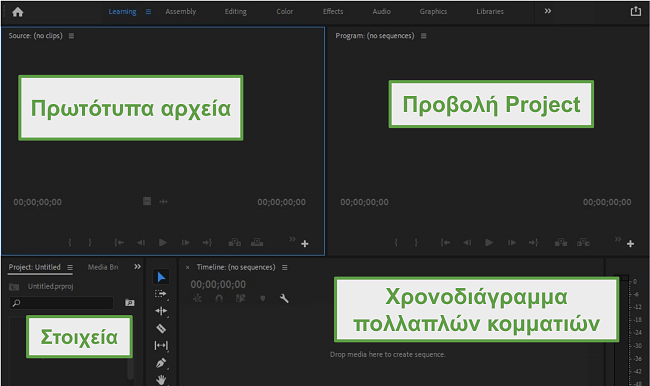Go to In point in Program monitor
Screen dimensions: 650x386
445,243
